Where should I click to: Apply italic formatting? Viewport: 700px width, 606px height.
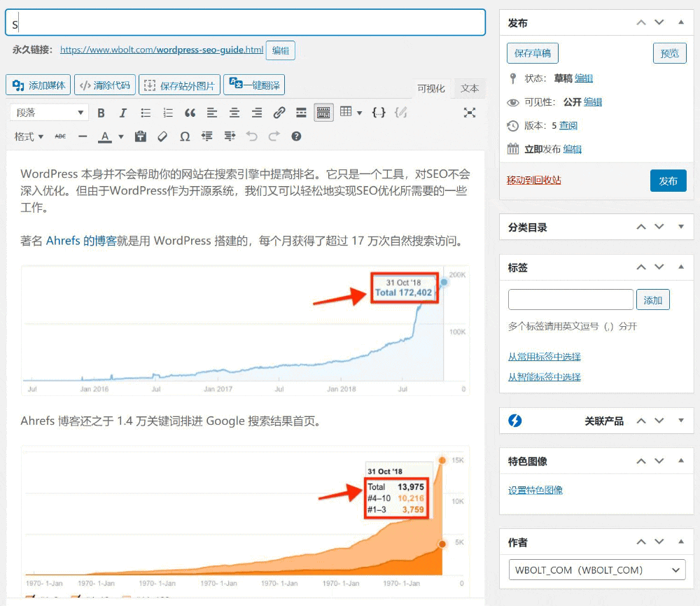123,113
